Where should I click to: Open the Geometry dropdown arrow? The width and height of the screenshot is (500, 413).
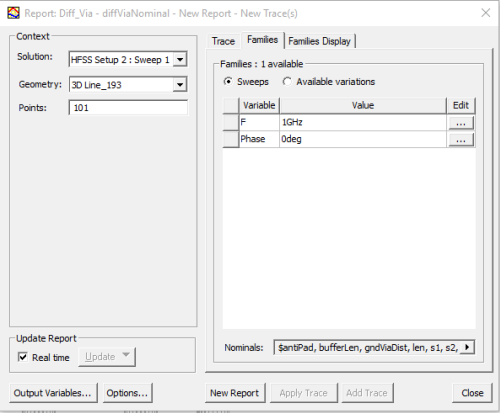coord(180,85)
